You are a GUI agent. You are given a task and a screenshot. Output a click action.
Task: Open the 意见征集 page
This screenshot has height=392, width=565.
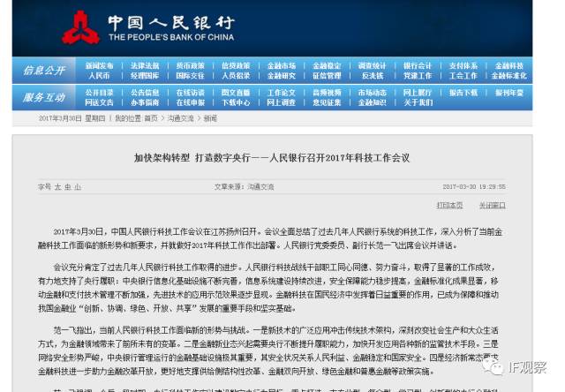click(327, 102)
